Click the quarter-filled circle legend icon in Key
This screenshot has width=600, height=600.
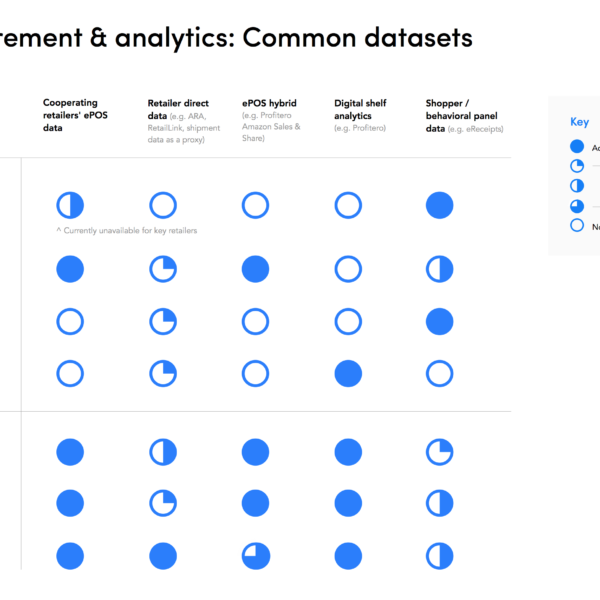[x=577, y=166]
